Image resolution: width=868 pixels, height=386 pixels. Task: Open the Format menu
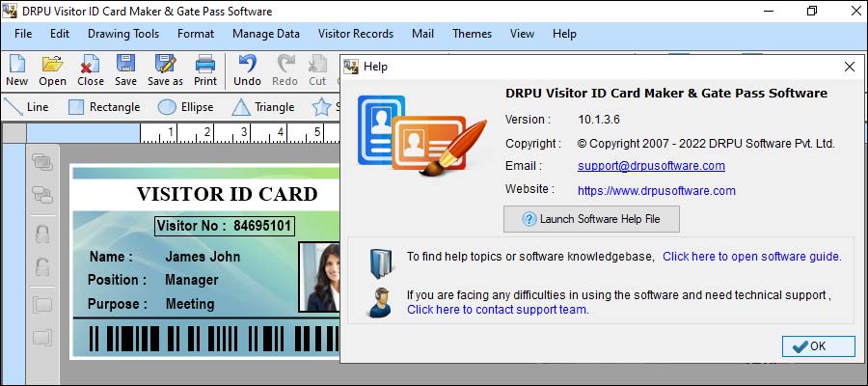pos(196,34)
